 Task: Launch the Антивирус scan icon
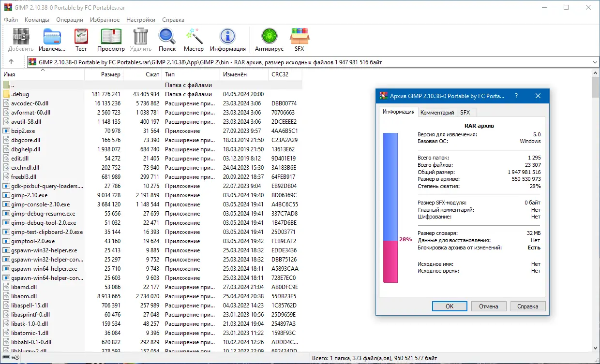[x=269, y=36]
